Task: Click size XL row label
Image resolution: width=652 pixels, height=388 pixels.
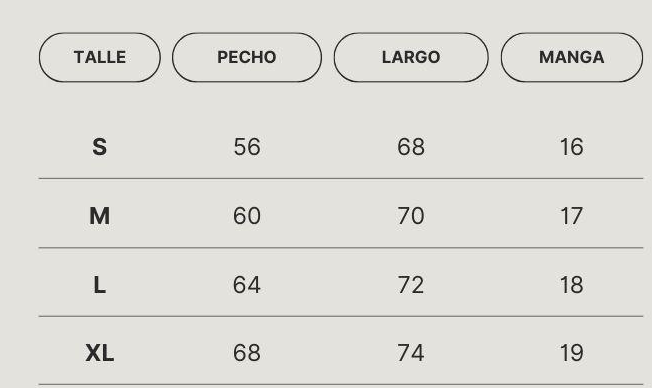Action: (100, 353)
